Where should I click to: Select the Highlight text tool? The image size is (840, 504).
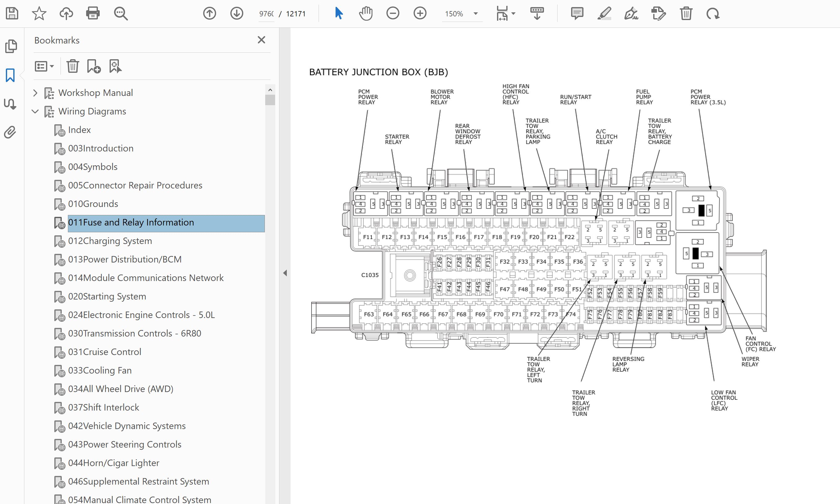604,14
